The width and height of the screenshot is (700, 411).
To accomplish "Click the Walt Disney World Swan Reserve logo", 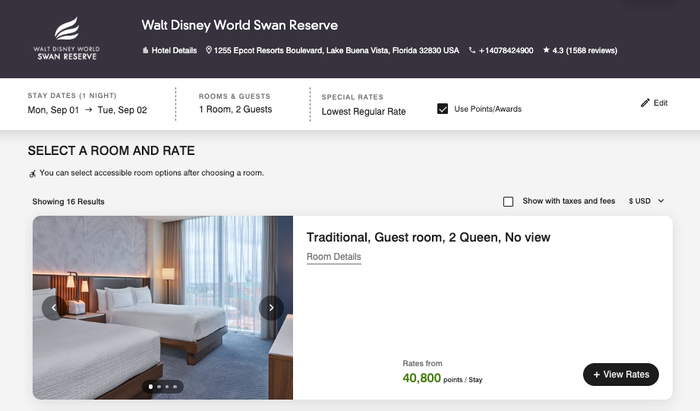I will pyautogui.click(x=67, y=38).
